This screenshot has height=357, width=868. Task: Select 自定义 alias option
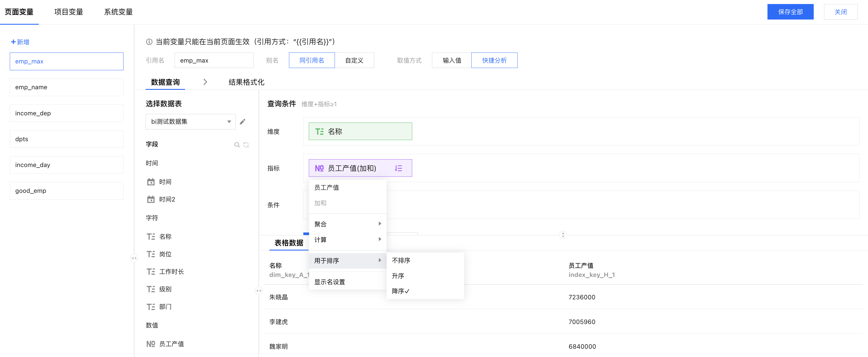(354, 60)
